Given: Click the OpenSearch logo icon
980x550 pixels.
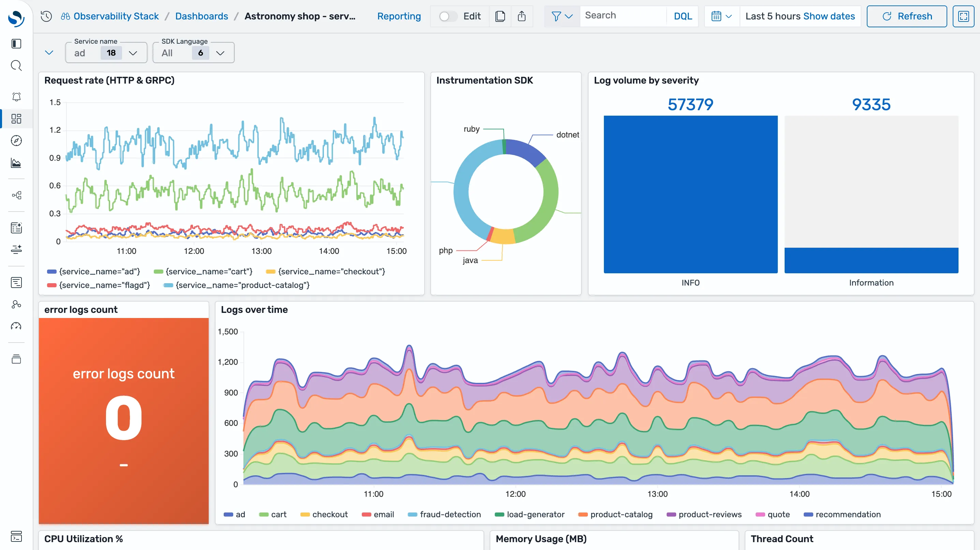Looking at the screenshot, I should [x=16, y=18].
